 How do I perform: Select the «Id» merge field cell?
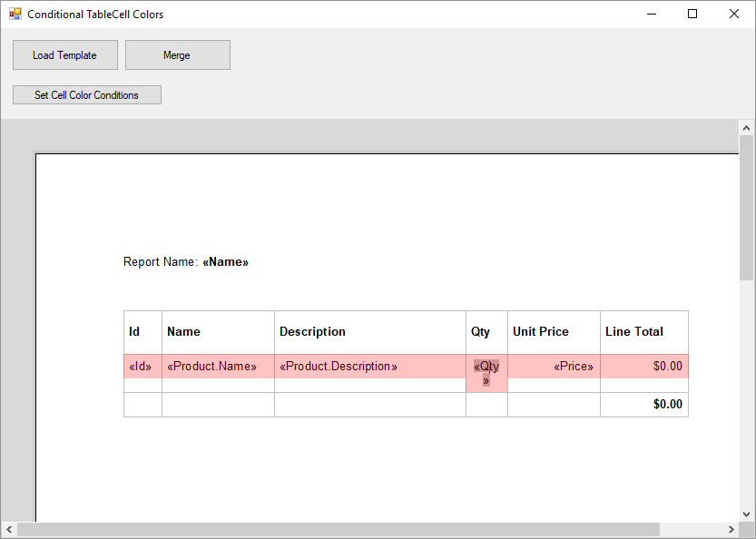(x=141, y=367)
